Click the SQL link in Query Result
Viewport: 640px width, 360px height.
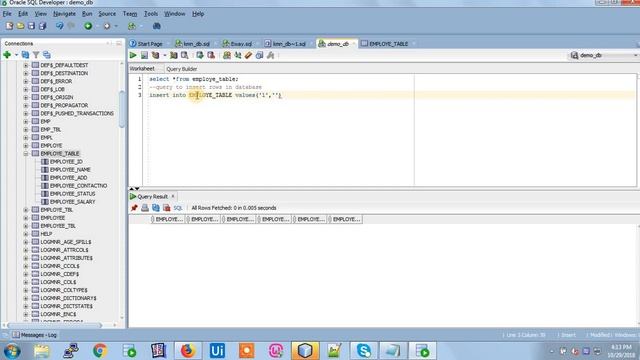tap(178, 208)
